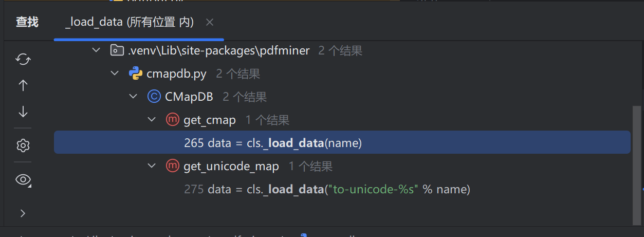Collapse the pdfminer folder node
Screen dimensions: 644x237
click(x=96, y=50)
